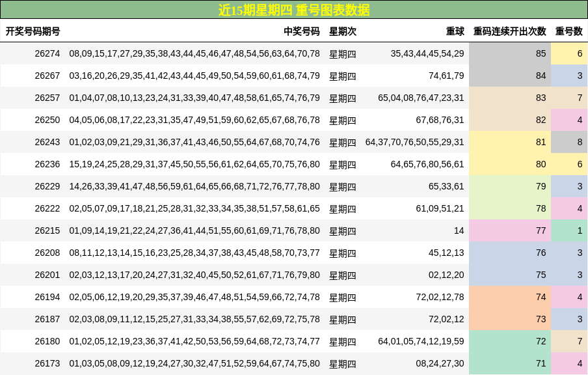Click repeat count 7 in row 26257
The width and height of the screenshot is (588, 375).
[569, 98]
